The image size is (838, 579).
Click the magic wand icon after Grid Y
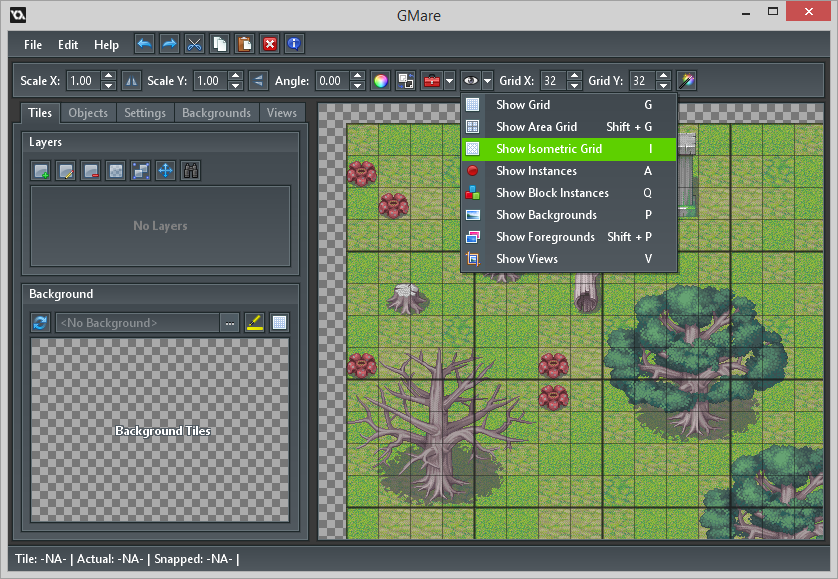coord(687,81)
